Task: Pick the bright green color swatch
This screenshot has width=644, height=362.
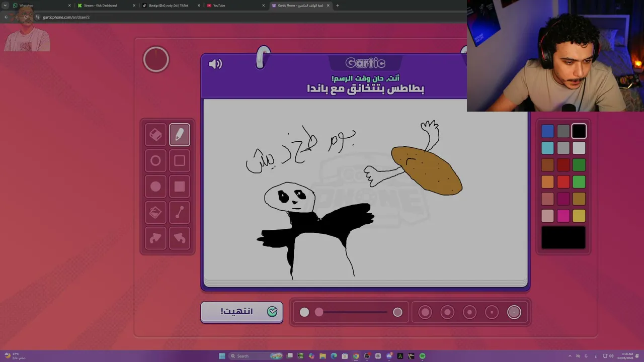Action: point(579,182)
